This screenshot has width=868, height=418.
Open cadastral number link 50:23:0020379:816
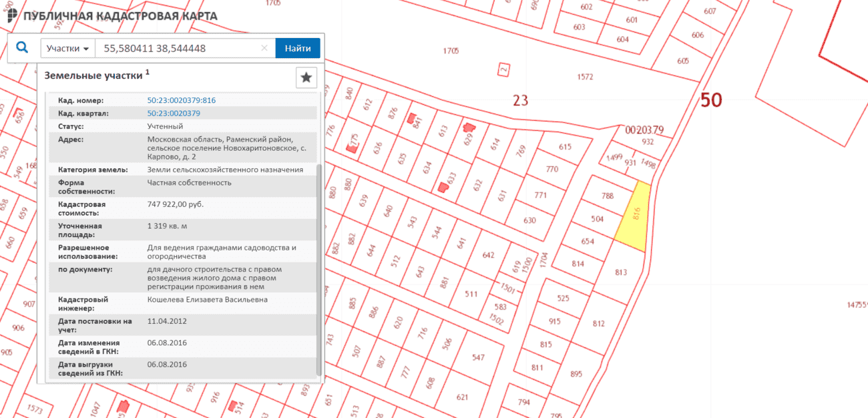pyautogui.click(x=182, y=100)
